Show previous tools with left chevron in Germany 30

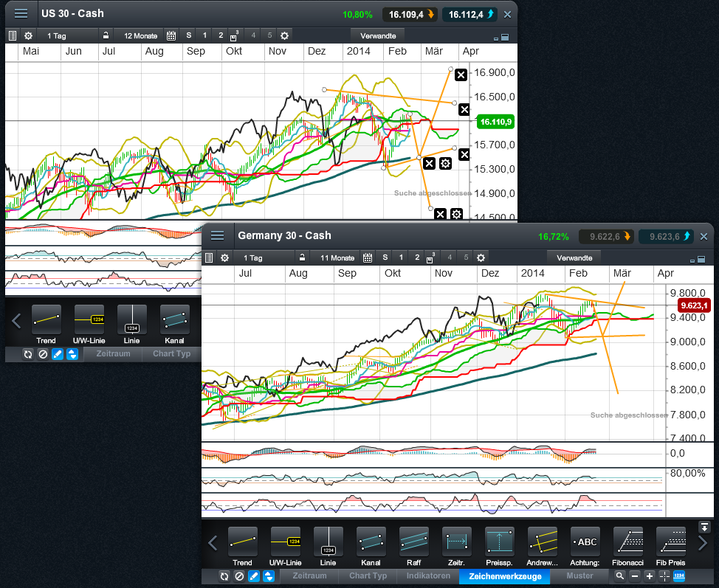pyautogui.click(x=213, y=544)
